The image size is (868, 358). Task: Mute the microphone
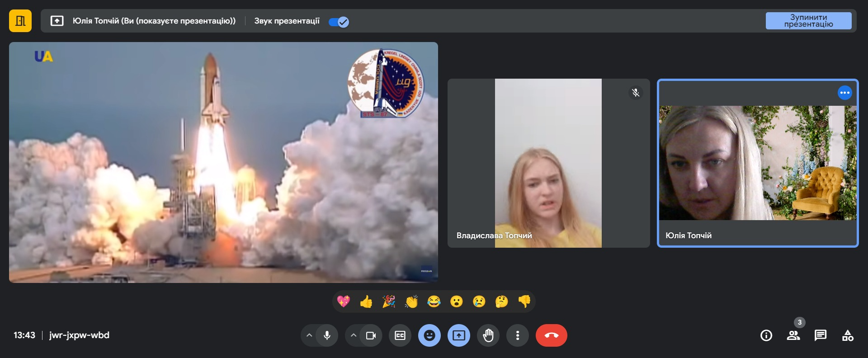[327, 335]
